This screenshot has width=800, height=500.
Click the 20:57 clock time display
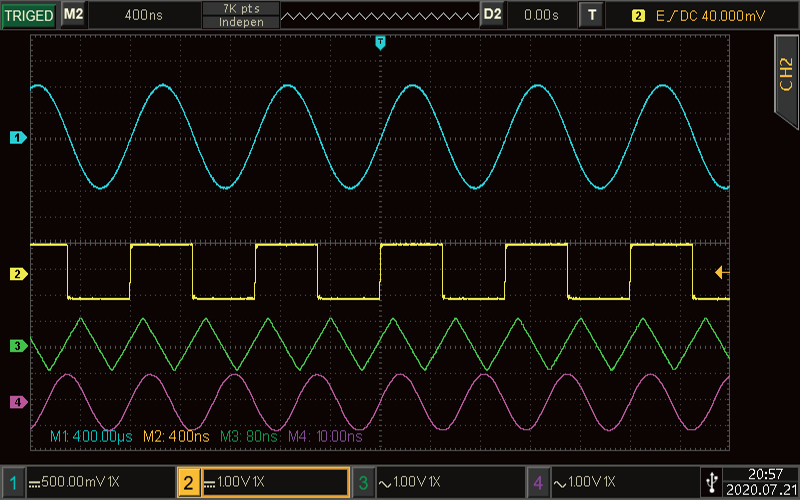(x=765, y=474)
